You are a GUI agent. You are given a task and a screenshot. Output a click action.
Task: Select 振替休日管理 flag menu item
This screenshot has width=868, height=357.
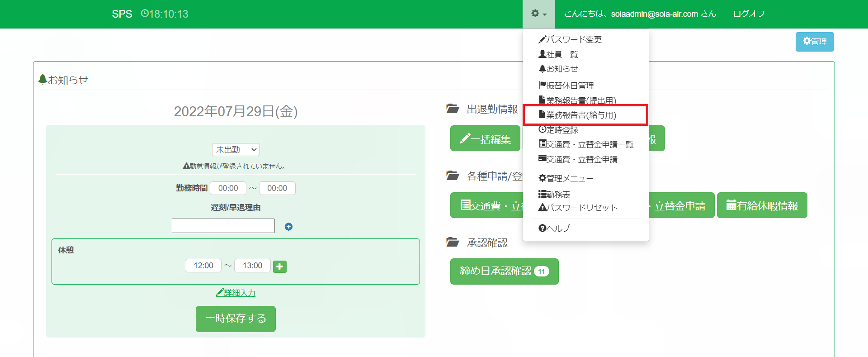tap(566, 86)
